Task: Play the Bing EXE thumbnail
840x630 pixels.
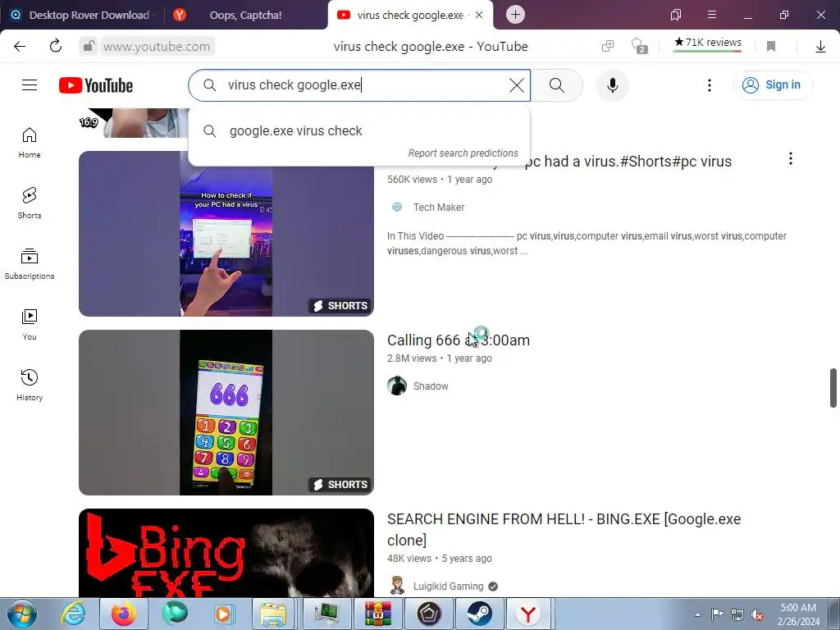Action: point(226,554)
